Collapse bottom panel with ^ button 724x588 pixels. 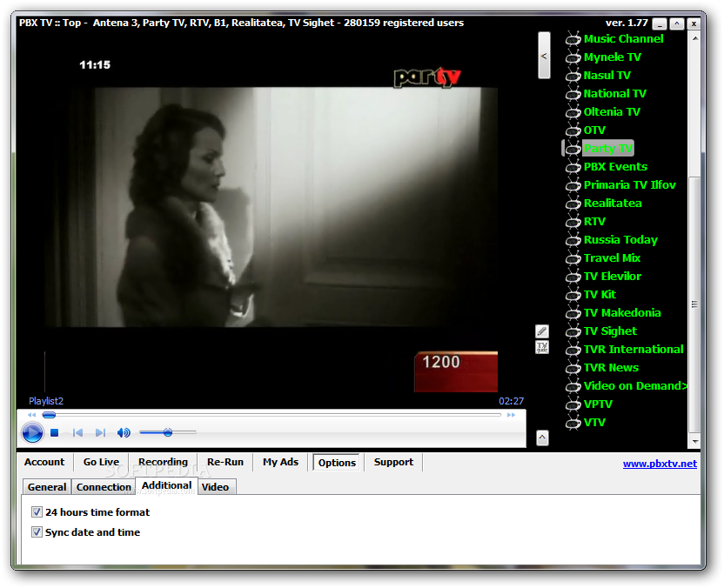click(542, 438)
